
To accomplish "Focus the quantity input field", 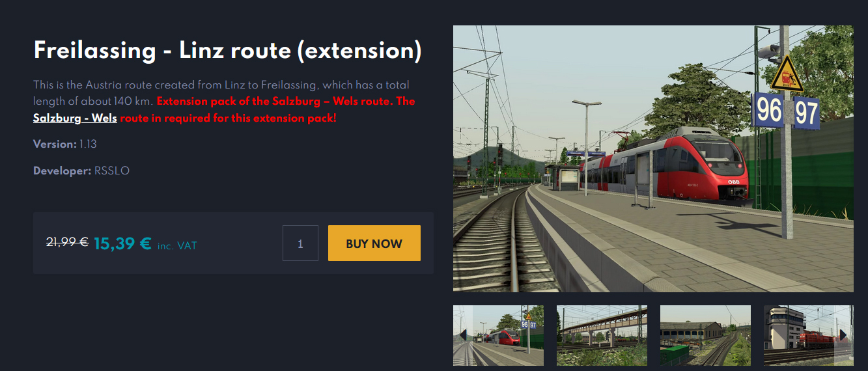I will coord(300,243).
